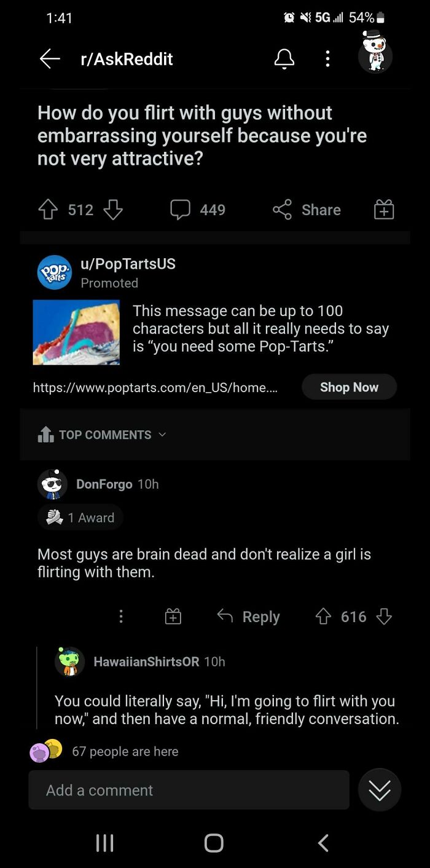The image size is (430, 868).
Task: Tap the Add a comment field
Action: [x=189, y=790]
